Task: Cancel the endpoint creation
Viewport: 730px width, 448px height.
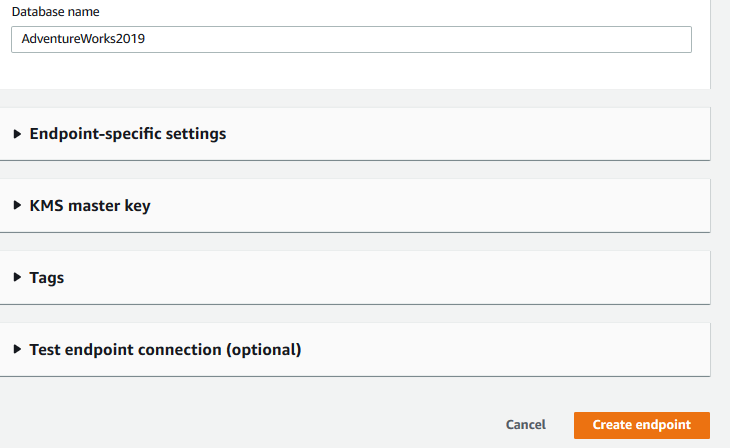Action: [525, 425]
